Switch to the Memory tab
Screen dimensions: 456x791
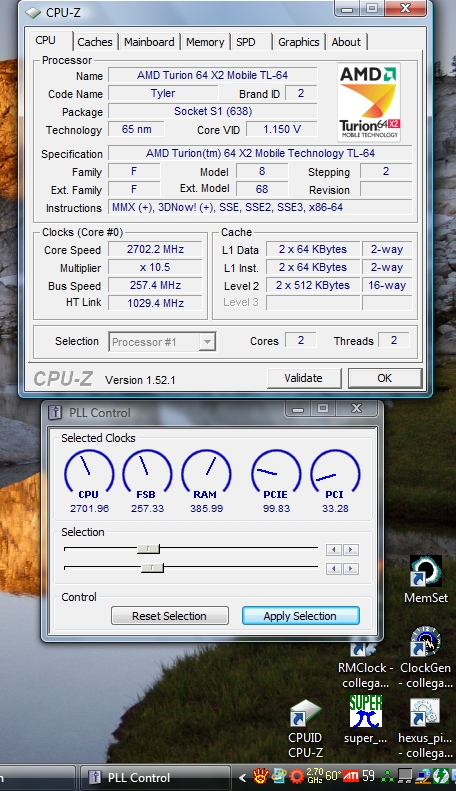click(205, 42)
